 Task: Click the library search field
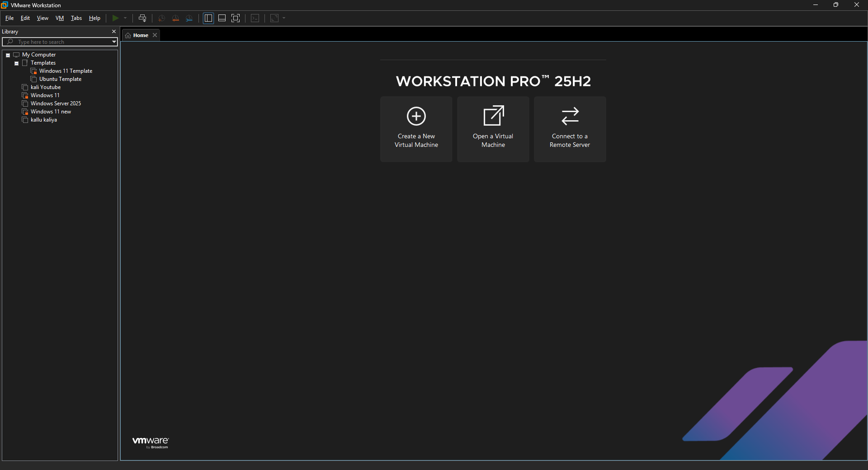[x=59, y=42]
